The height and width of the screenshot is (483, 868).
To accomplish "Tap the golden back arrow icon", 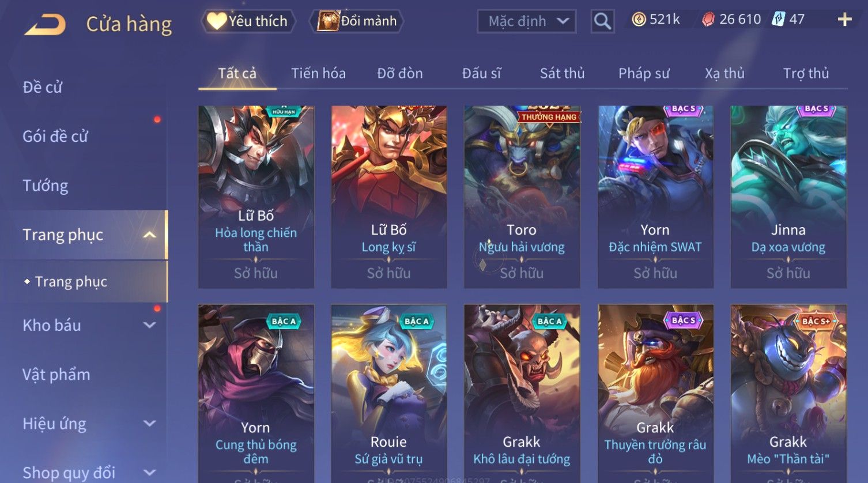I will [45, 25].
